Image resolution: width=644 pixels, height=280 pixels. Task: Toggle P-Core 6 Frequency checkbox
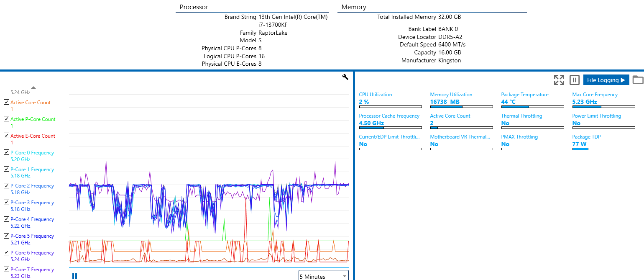(x=6, y=252)
